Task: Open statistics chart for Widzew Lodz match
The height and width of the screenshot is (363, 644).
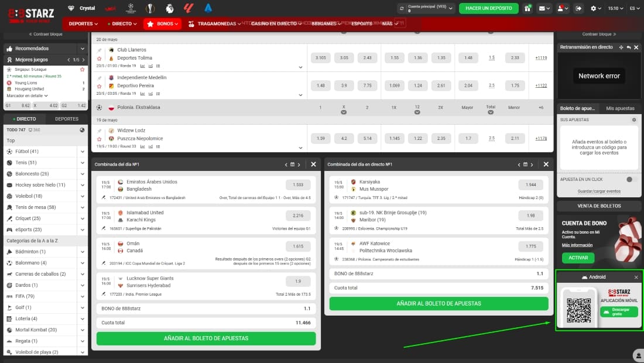Action: (142, 146)
